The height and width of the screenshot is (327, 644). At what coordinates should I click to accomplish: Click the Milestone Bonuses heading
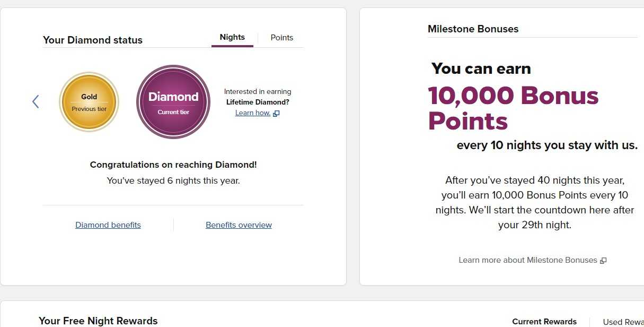point(473,29)
